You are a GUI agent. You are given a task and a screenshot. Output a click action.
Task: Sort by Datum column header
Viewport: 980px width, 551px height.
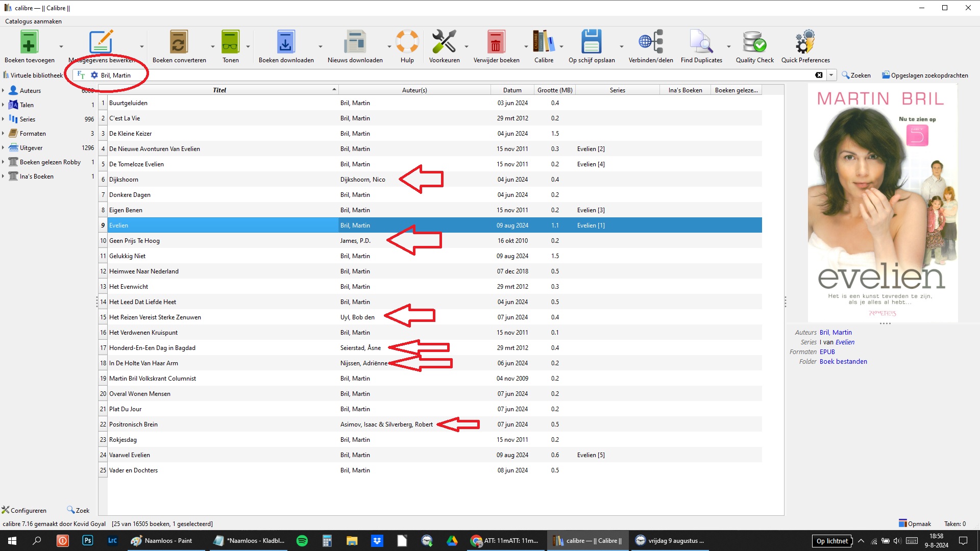512,90
